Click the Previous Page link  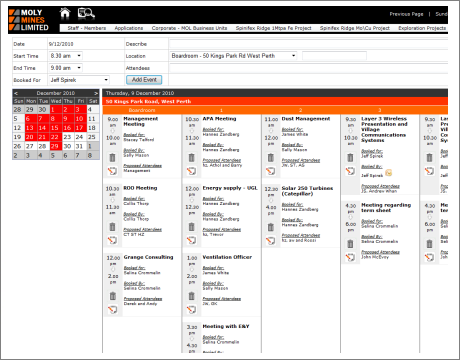(x=406, y=14)
